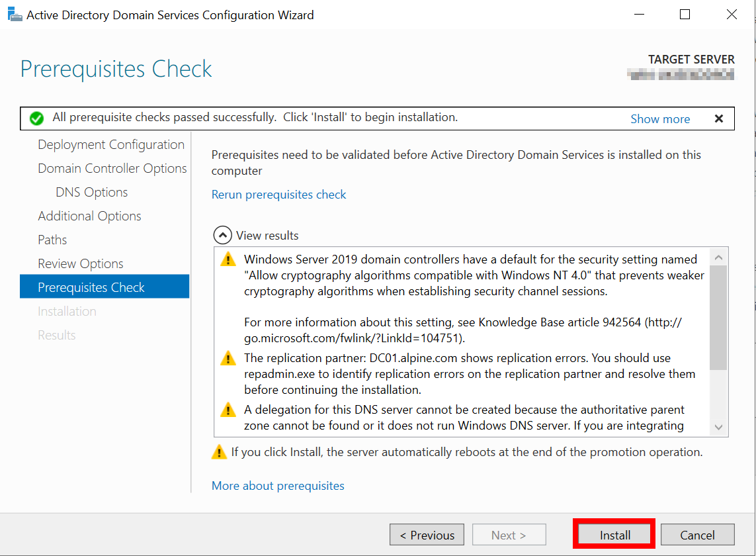Dismiss the prerequisite success notification
This screenshot has height=556, width=756.
click(718, 118)
